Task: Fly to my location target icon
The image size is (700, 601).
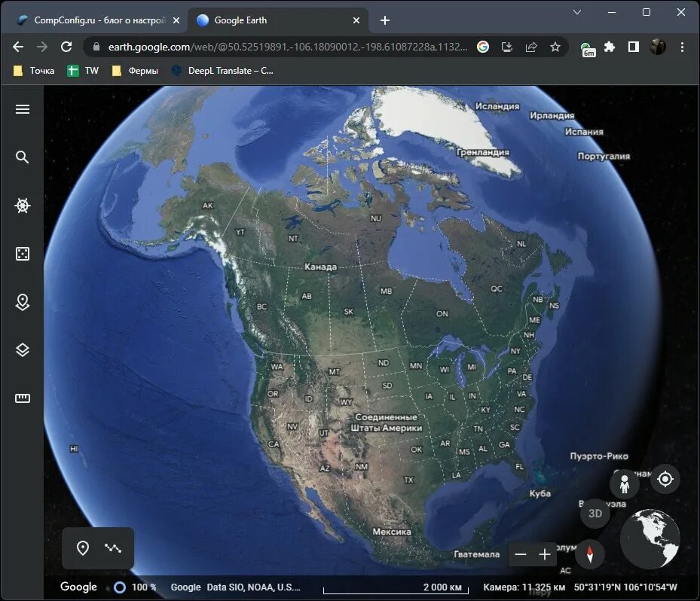Action: (x=665, y=479)
